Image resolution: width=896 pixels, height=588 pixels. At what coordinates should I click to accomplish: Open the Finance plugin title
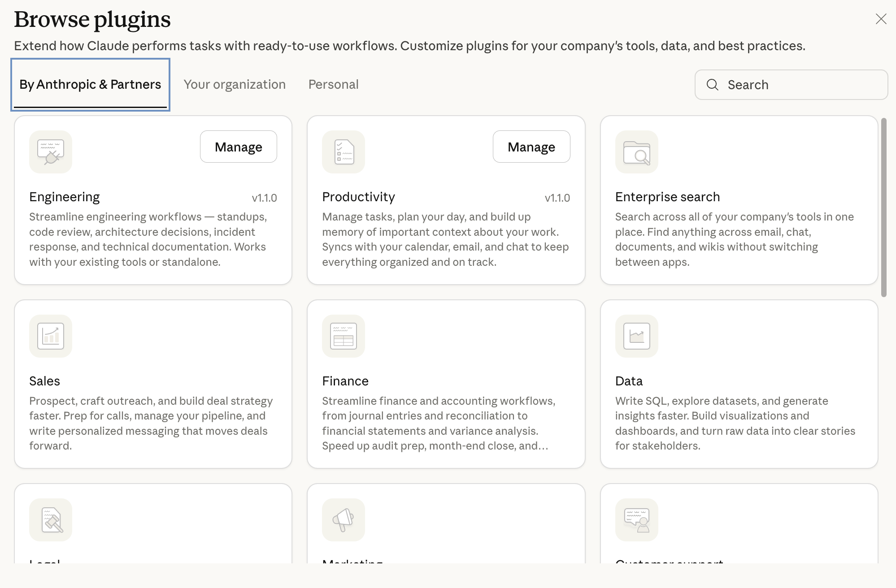[345, 381]
